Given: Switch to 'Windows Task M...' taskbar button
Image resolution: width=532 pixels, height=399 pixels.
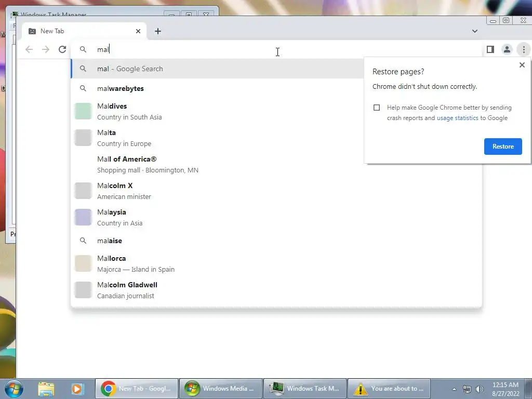Looking at the screenshot, I should point(305,389).
